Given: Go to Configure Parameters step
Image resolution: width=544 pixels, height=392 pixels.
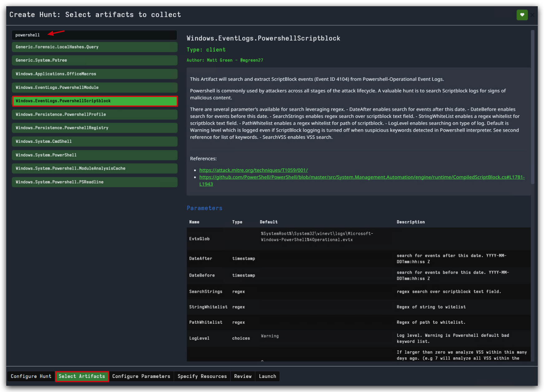Looking at the screenshot, I should pos(141,376).
